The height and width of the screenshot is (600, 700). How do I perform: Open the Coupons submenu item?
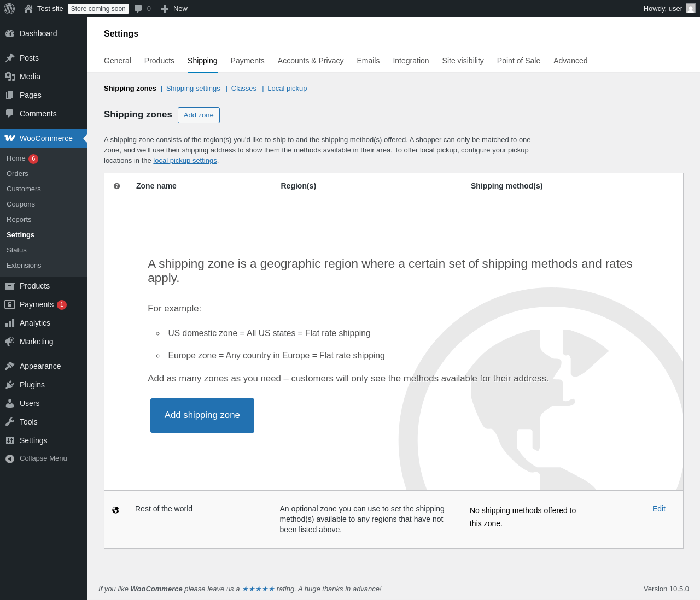point(21,204)
